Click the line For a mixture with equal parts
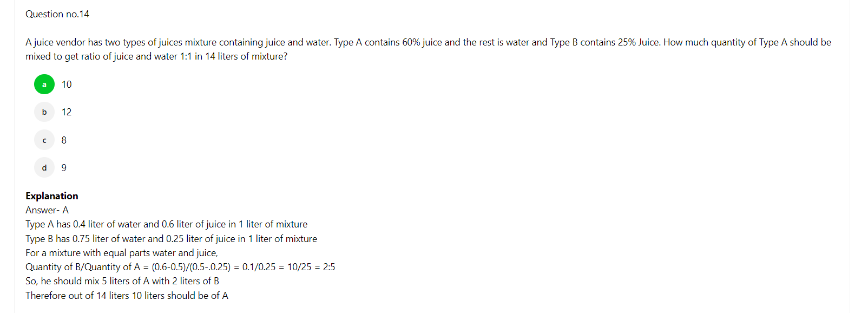This screenshot has height=313, width=868. tap(122, 253)
